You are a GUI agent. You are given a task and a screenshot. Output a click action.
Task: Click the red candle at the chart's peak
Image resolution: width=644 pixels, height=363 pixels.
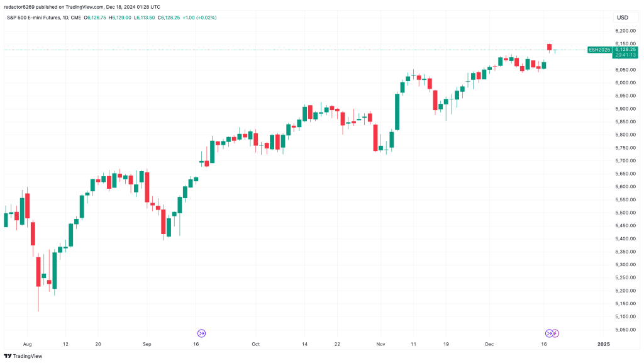tap(549, 47)
